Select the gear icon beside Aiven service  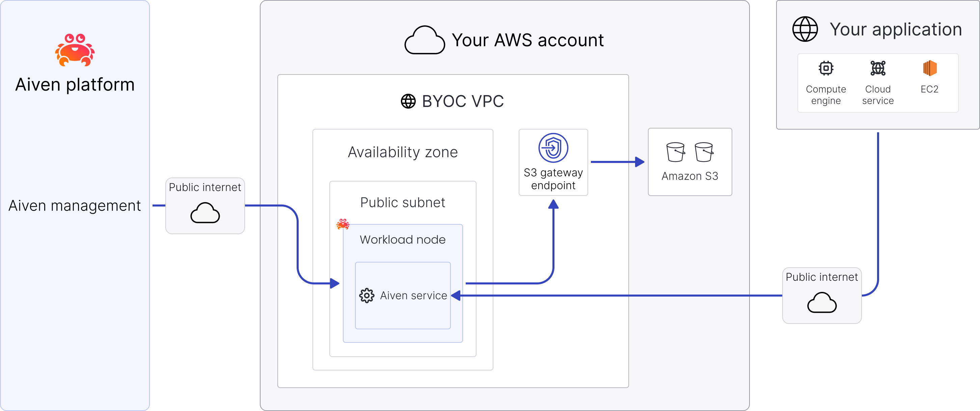366,295
